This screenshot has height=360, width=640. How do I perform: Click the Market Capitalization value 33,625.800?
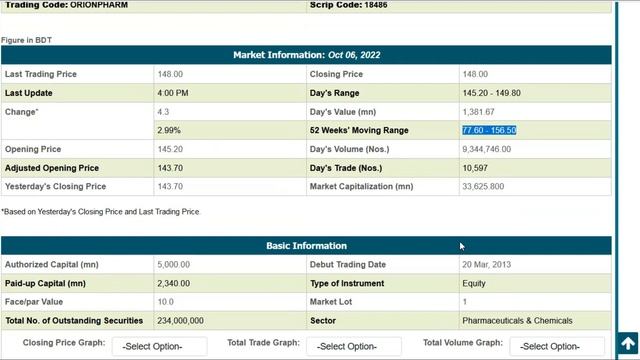[x=483, y=187]
